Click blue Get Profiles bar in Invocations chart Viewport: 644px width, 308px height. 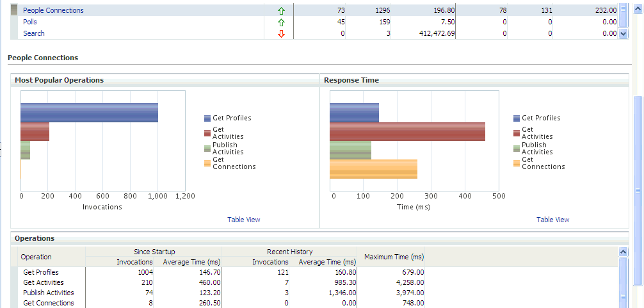pos(89,113)
